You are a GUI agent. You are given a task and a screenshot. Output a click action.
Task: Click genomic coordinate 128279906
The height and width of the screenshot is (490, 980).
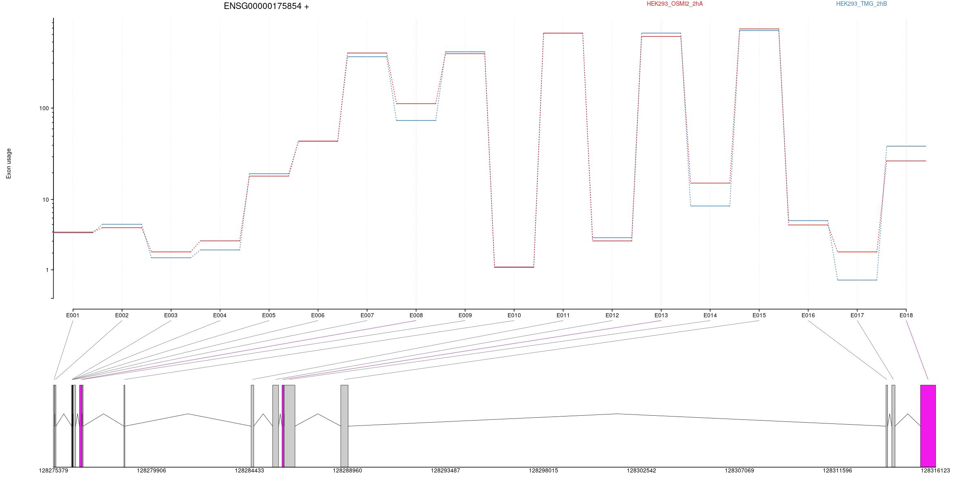pos(151,470)
